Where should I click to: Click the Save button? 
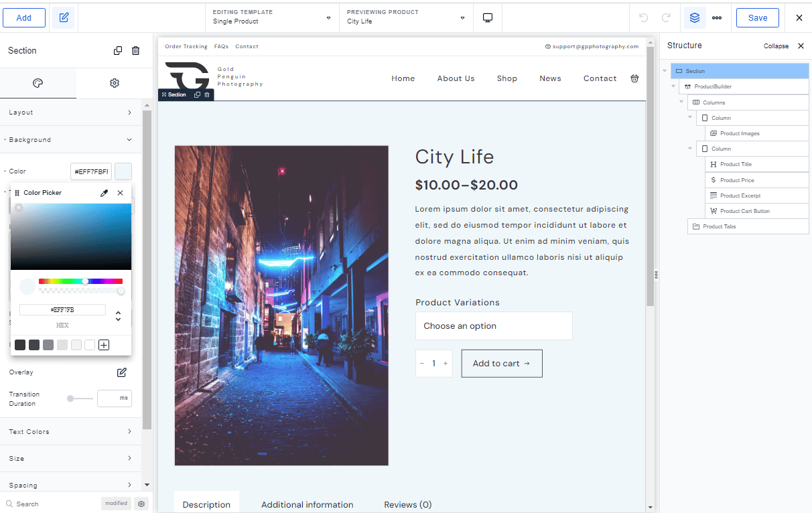coord(757,18)
